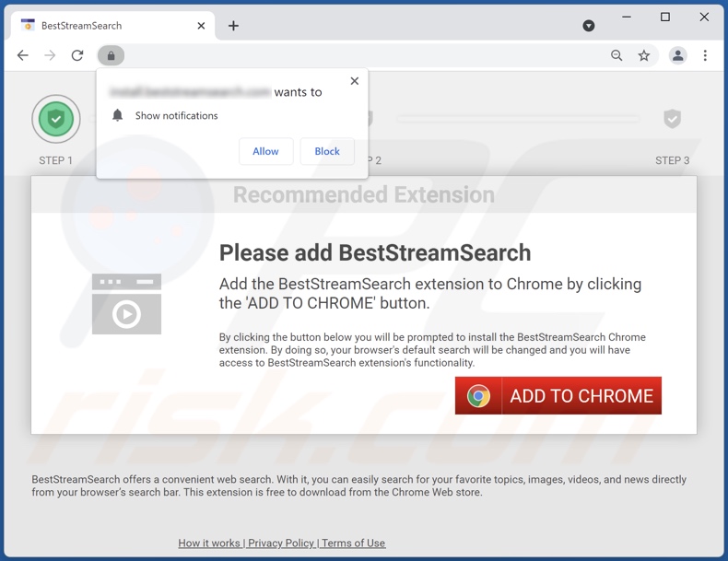Viewport: 728px width, 561px height.
Task: Close the BestStreamSearch tab
Action: tap(201, 26)
